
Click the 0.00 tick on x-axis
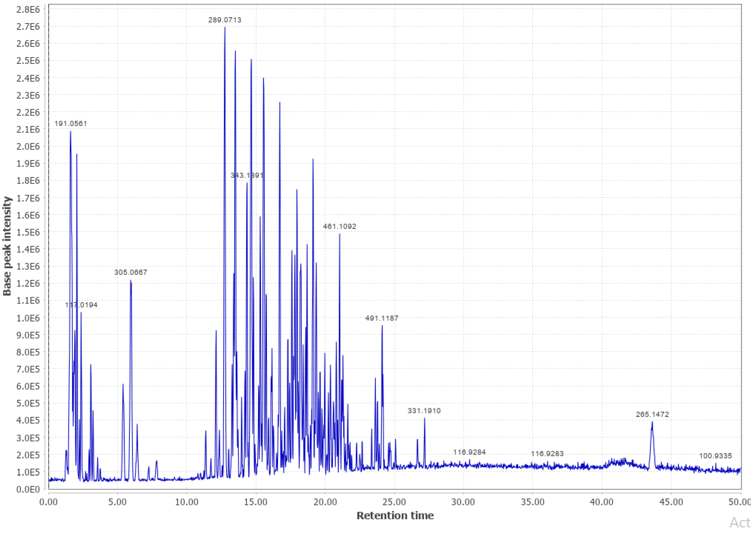pyautogui.click(x=48, y=502)
